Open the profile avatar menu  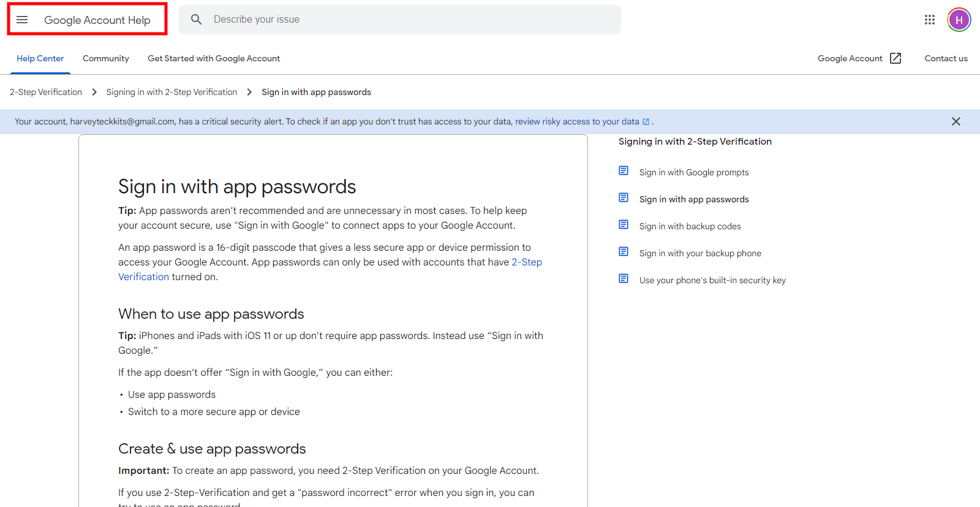959,20
